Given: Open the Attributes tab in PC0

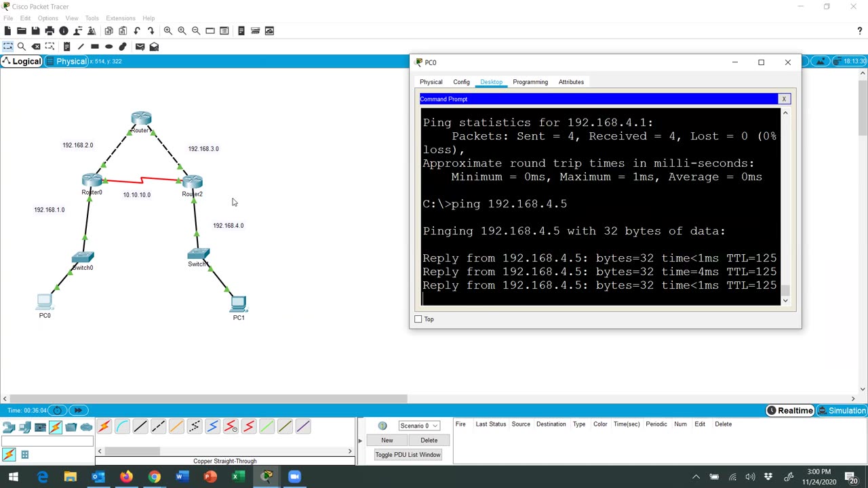Looking at the screenshot, I should click(x=571, y=82).
